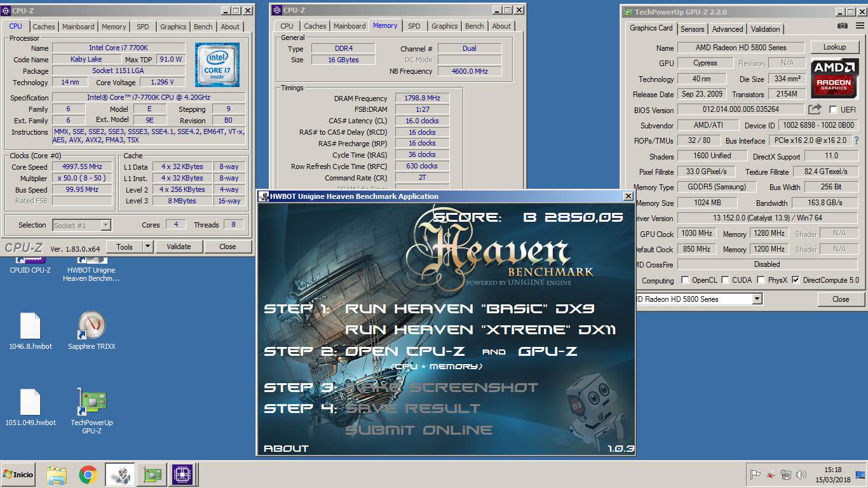
Task: Toggle the OpenCL checkbox
Action: tap(685, 280)
